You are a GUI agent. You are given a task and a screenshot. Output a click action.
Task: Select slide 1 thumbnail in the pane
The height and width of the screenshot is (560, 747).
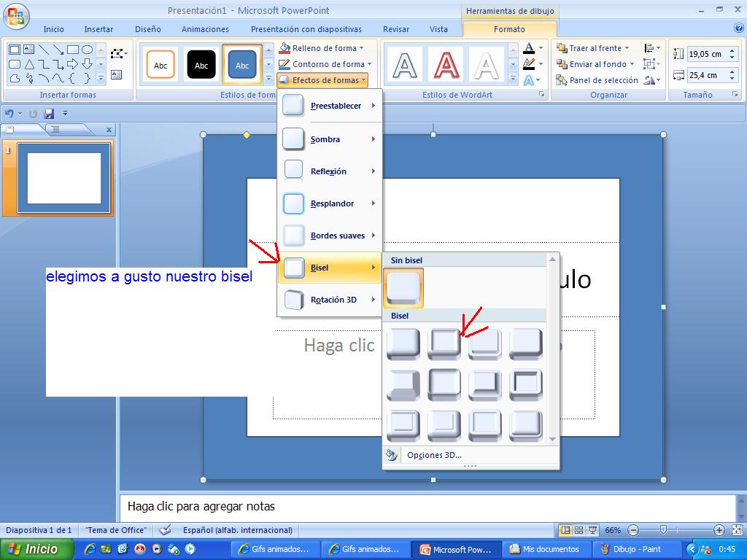point(64,178)
